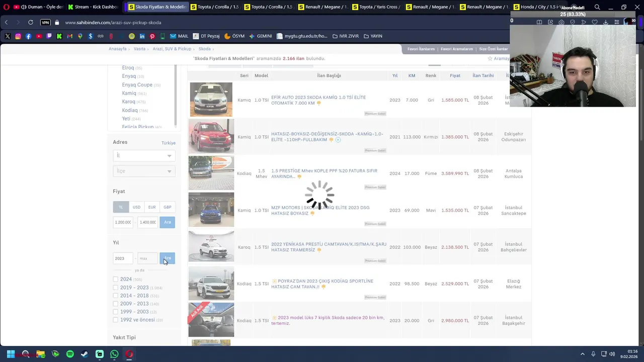Screen dimensions: 644x362
Task: Open the Gmail bookmark icon
Action: (x=70, y=36)
